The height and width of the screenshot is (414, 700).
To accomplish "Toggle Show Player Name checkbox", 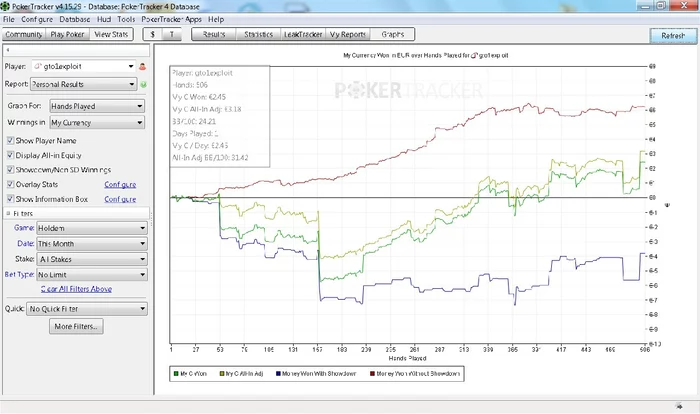I will [x=10, y=140].
